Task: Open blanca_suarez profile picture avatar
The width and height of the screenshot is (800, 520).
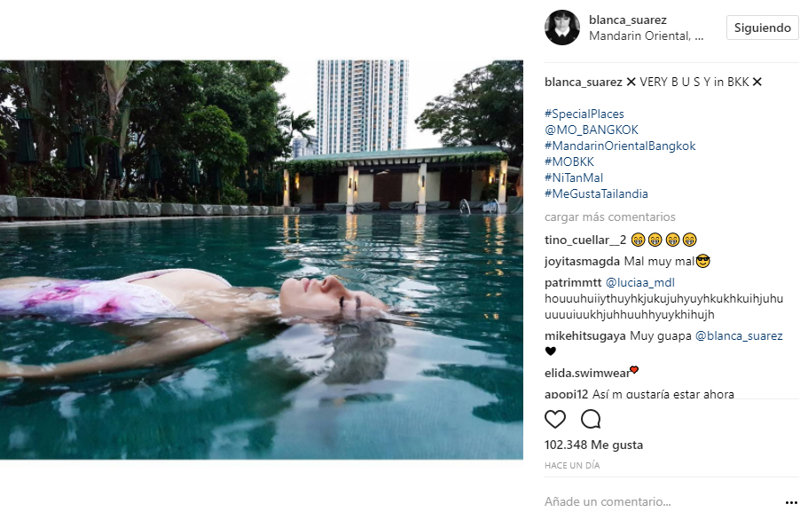Action: (x=562, y=28)
